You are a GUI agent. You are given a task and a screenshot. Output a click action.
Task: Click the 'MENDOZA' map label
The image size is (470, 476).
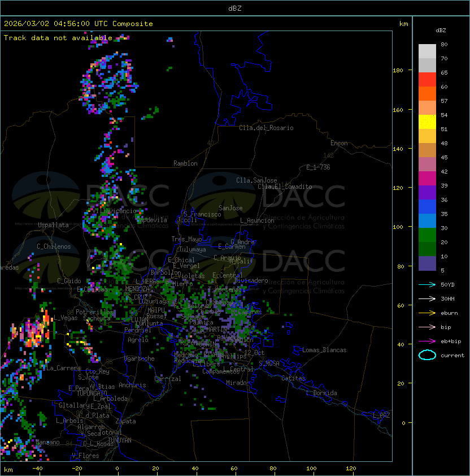point(137,288)
